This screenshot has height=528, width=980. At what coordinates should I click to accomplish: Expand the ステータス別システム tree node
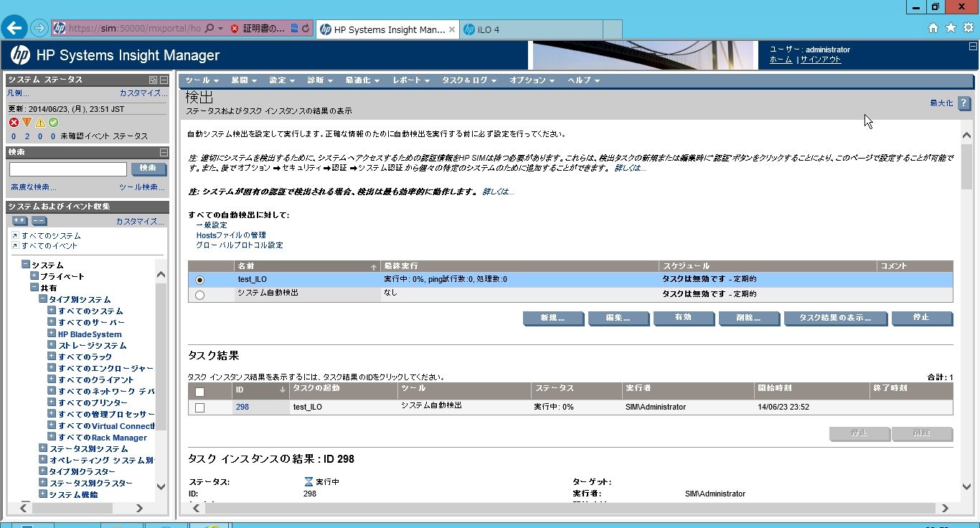click(x=43, y=448)
